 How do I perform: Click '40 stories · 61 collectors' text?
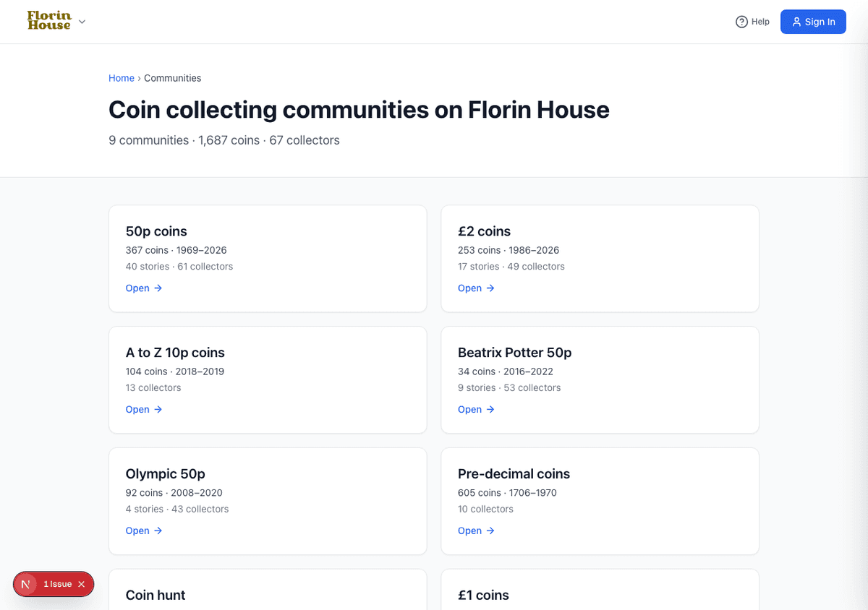click(x=179, y=267)
